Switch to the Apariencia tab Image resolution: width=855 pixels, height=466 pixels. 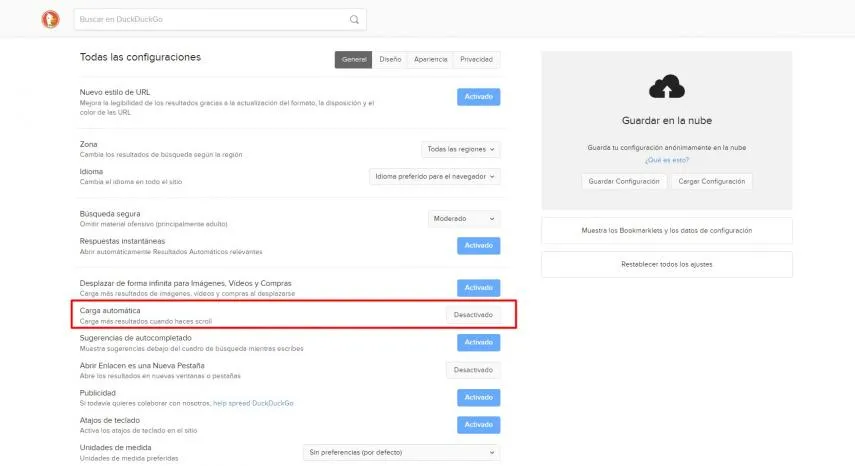(430, 59)
